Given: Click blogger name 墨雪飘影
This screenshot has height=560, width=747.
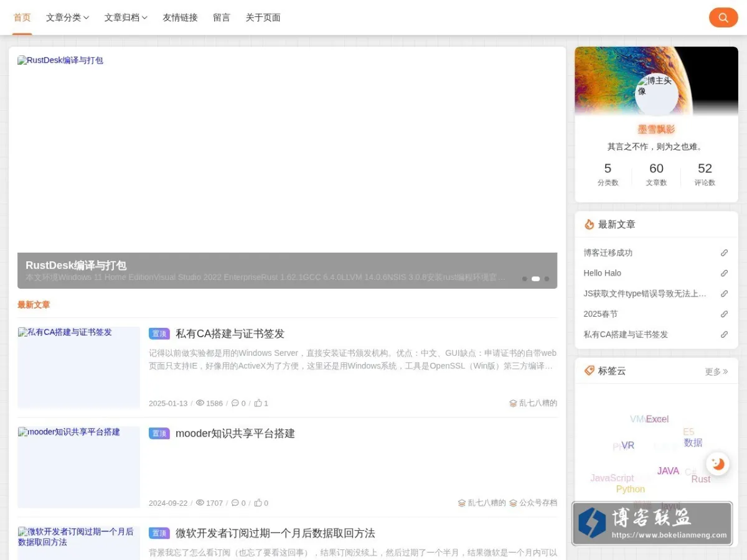Looking at the screenshot, I should tap(656, 129).
